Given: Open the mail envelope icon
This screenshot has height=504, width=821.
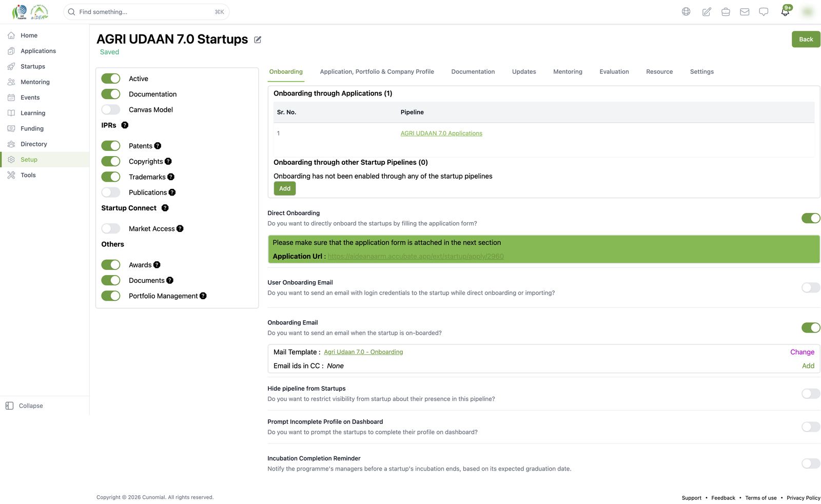Looking at the screenshot, I should pos(745,12).
